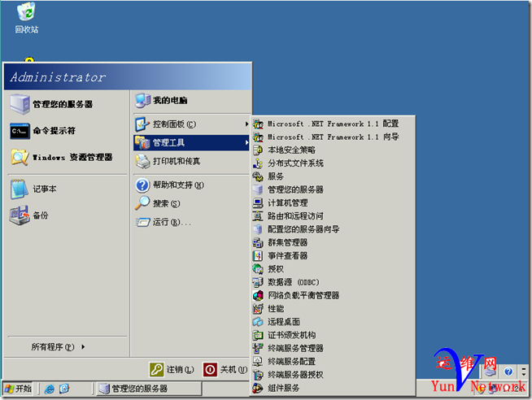Choose 终端服务器授权 entry
Viewport: 532px width, 400px height.
coord(334,375)
